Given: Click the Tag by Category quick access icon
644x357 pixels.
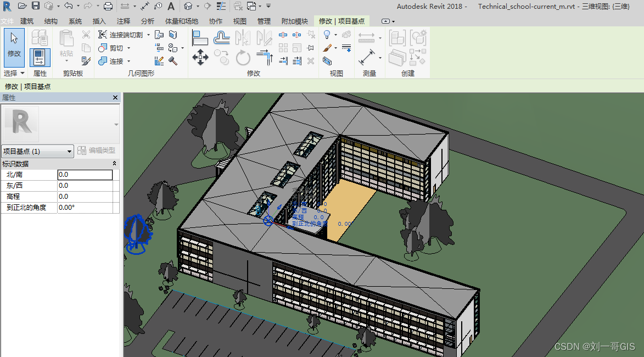Looking at the screenshot, I should 158,5.
